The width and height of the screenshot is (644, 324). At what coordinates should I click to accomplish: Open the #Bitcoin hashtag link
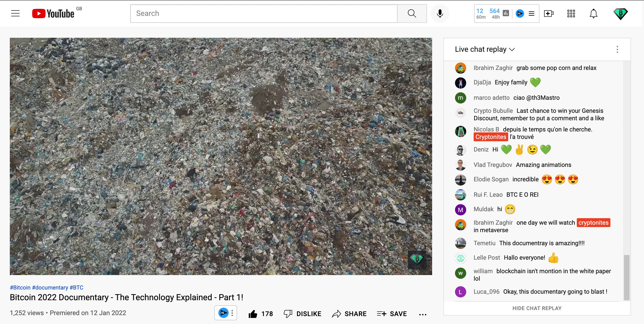[x=20, y=288]
